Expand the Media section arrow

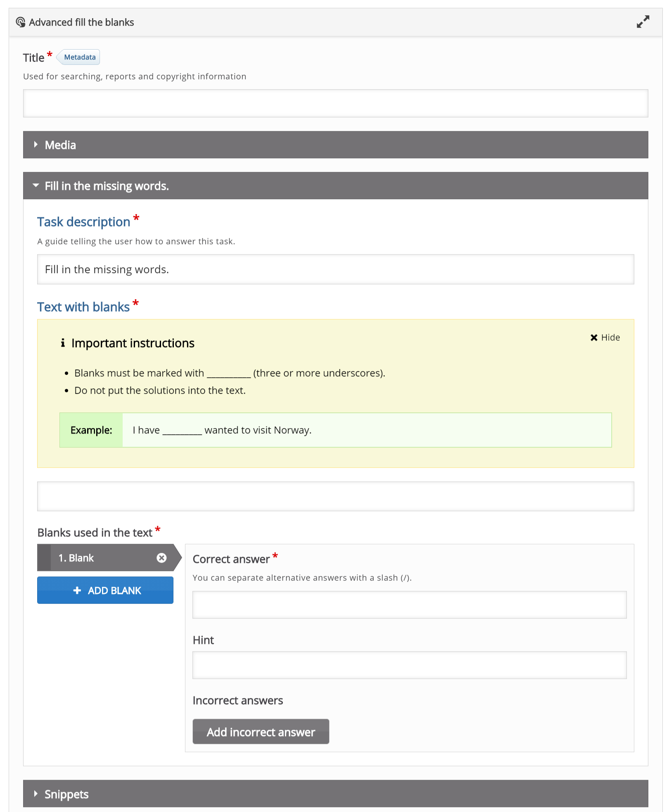[36, 145]
